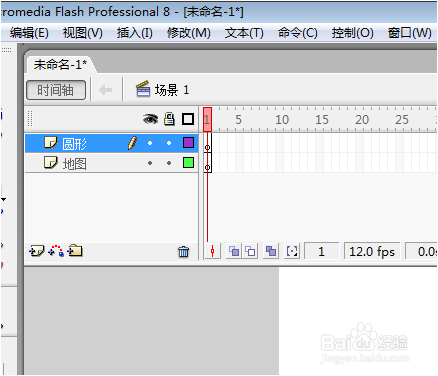Click the insert layer folder icon

tap(75, 251)
